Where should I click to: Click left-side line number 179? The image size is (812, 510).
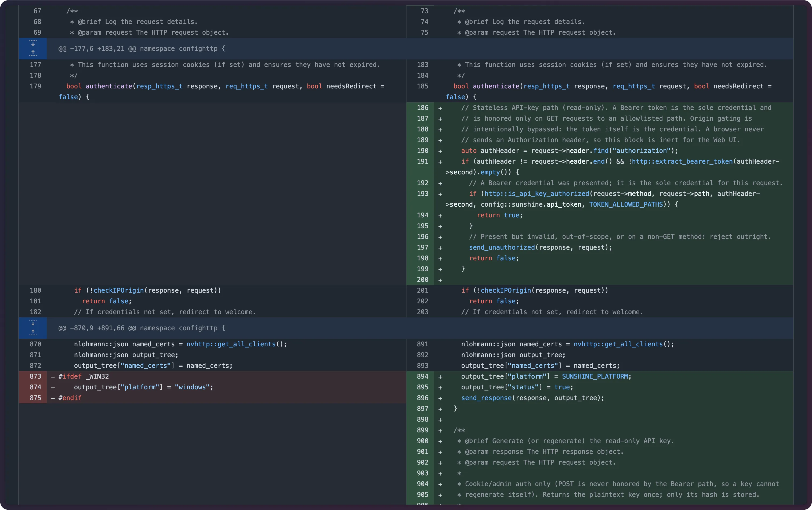click(x=35, y=86)
